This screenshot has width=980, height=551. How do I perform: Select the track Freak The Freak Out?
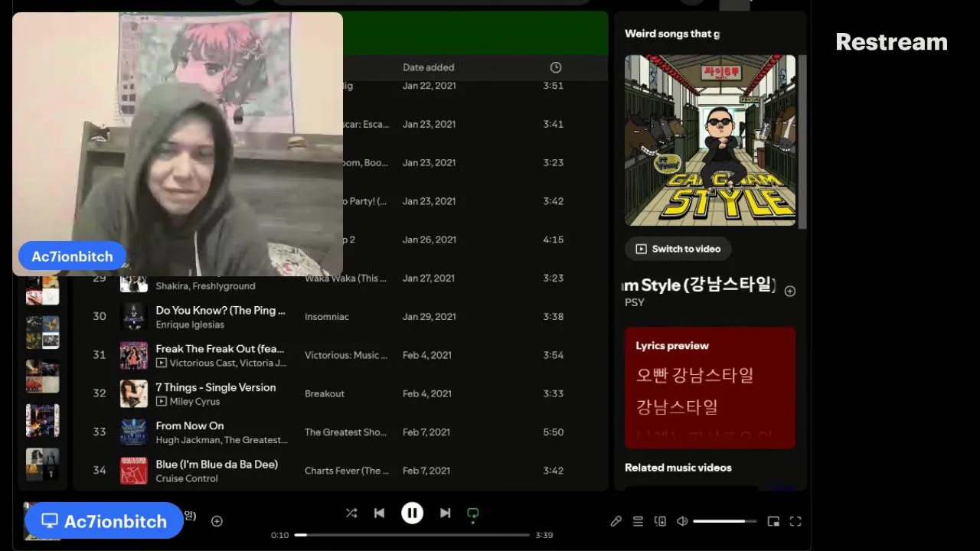[x=220, y=348]
